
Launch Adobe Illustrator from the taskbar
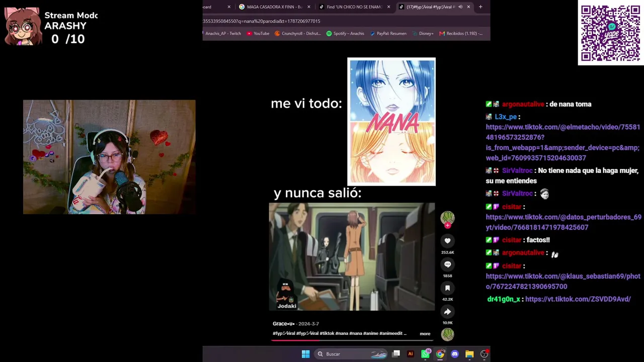click(411, 354)
